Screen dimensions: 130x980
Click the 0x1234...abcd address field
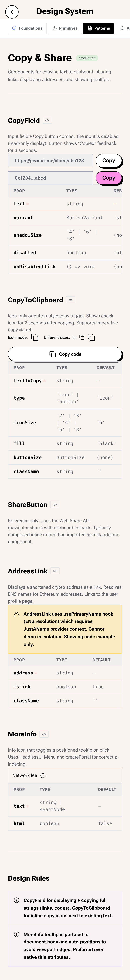50,178
